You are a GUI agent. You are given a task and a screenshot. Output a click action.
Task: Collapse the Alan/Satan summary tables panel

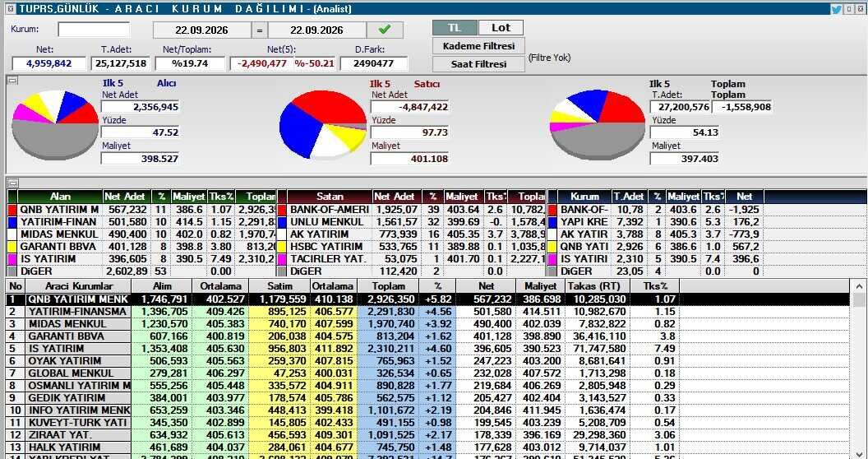(12, 183)
